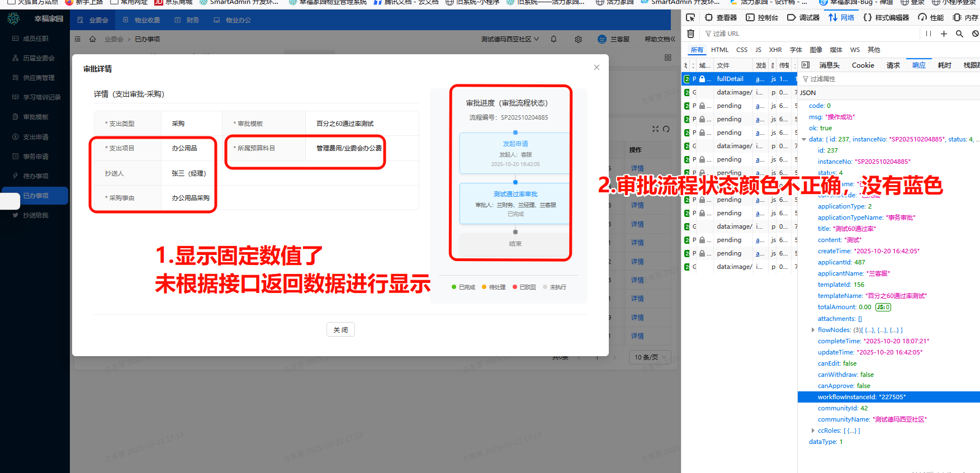This screenshot has height=473, width=980.
Task: Open network search magnifier icon
Action: pos(959,34)
